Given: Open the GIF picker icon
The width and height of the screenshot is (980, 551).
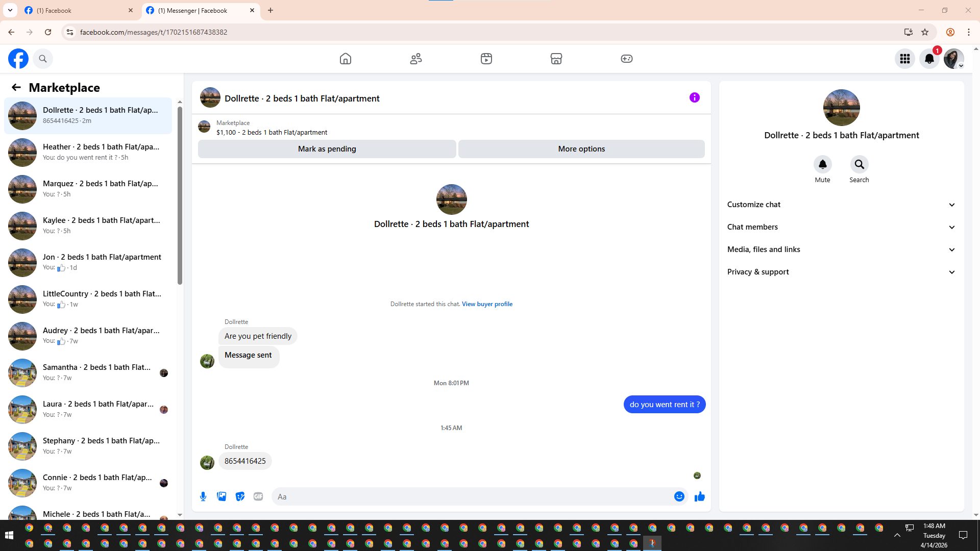Looking at the screenshot, I should 258,496.
